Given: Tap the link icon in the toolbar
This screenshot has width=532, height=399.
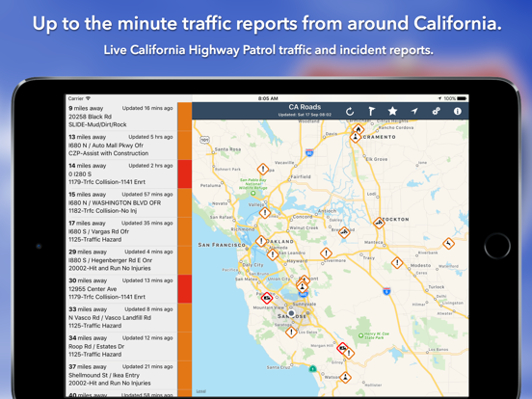Looking at the screenshot, I should pyautogui.click(x=436, y=111).
